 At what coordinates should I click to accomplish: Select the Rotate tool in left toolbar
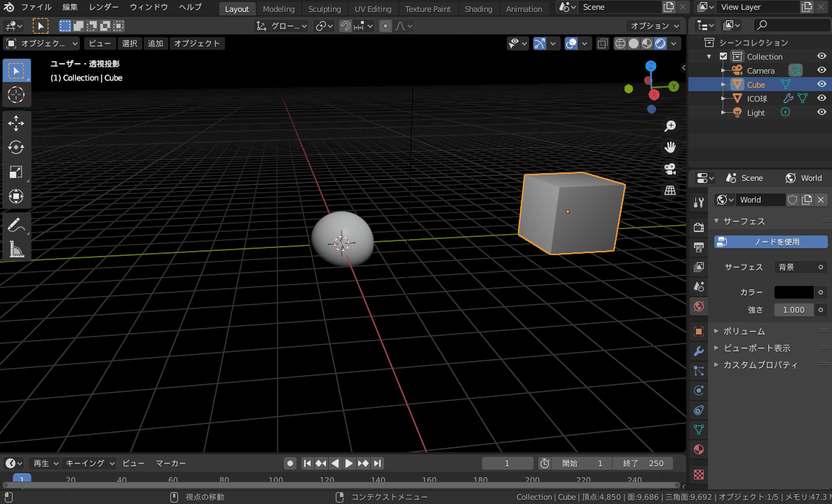[x=15, y=147]
